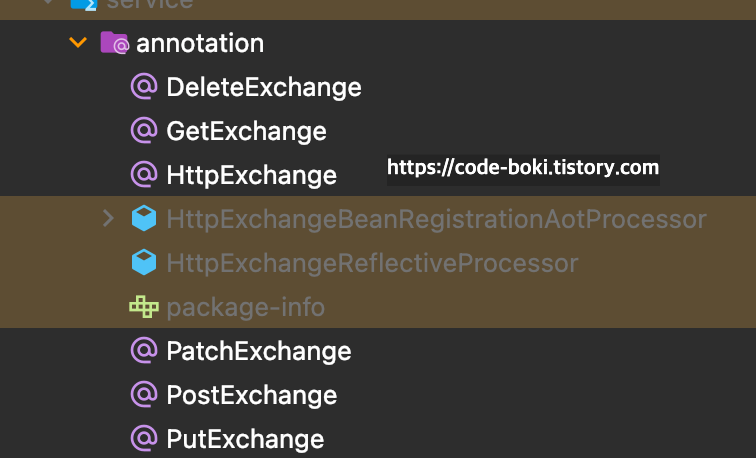756x458 pixels.
Task: Select the package-info file
Action: pyautogui.click(x=245, y=308)
